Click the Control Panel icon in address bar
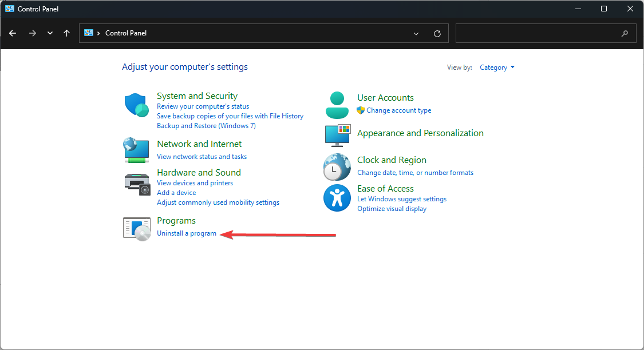This screenshot has height=350, width=644. [89, 33]
